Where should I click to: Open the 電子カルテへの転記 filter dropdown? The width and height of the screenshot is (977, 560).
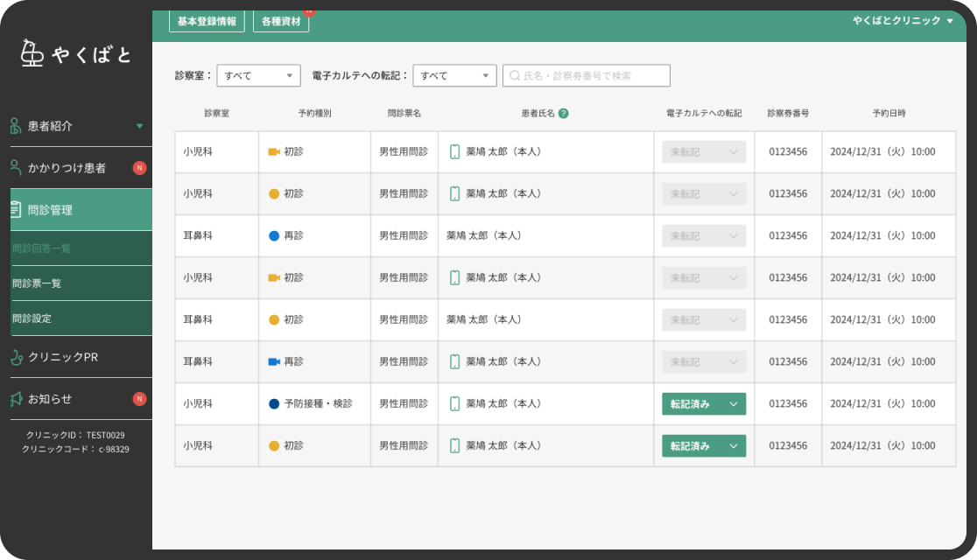click(454, 75)
